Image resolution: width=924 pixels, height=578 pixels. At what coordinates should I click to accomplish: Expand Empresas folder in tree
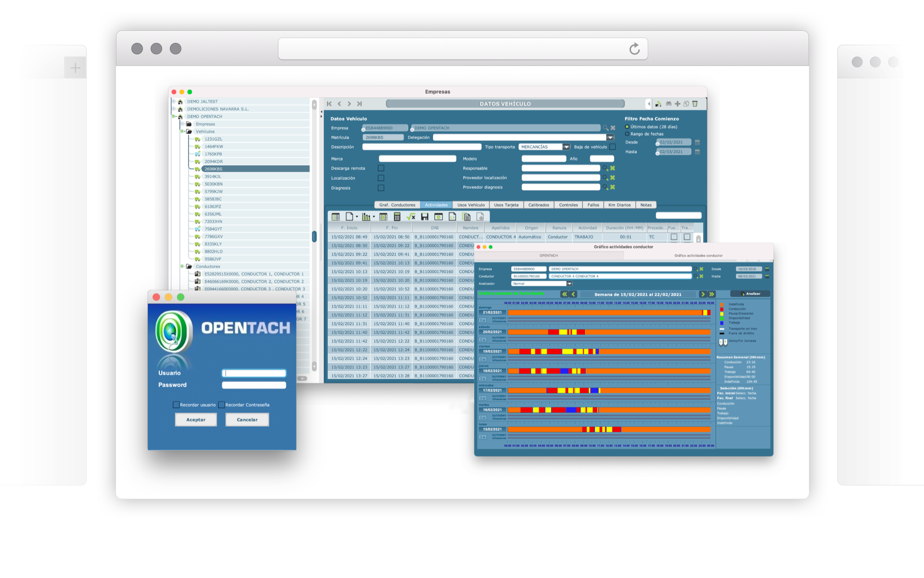(x=182, y=124)
